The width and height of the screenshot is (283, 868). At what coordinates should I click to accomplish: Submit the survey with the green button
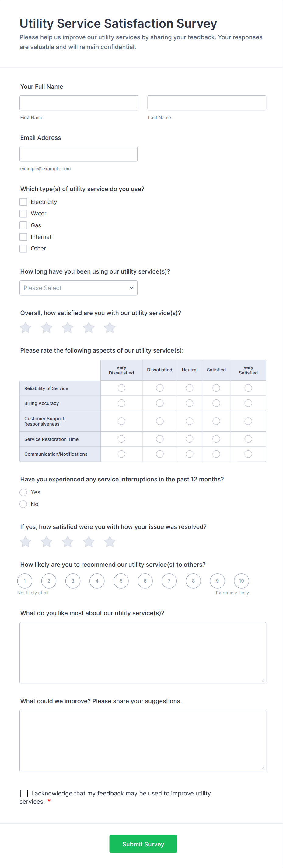coord(143,844)
